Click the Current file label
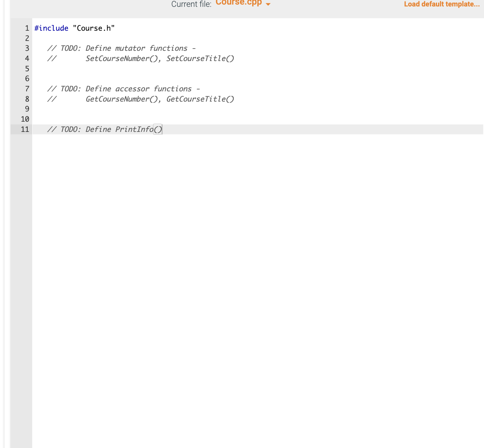Screen dimensions: 484x448 (x=191, y=4)
